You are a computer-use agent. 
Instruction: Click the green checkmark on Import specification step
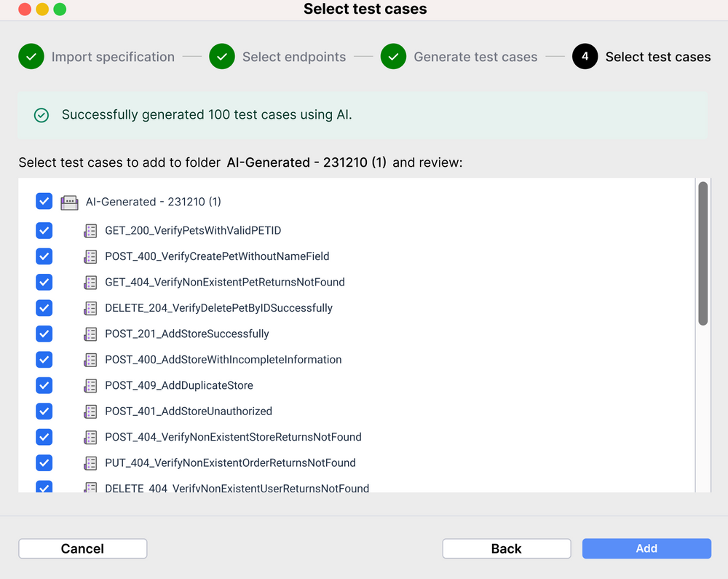point(31,56)
